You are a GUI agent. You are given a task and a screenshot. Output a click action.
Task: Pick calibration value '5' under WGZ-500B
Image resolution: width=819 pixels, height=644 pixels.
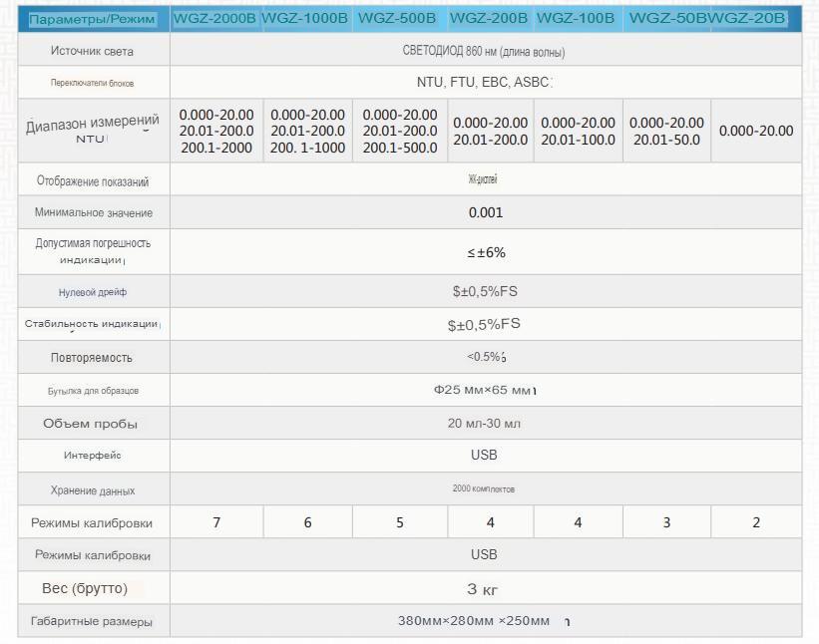(400, 523)
